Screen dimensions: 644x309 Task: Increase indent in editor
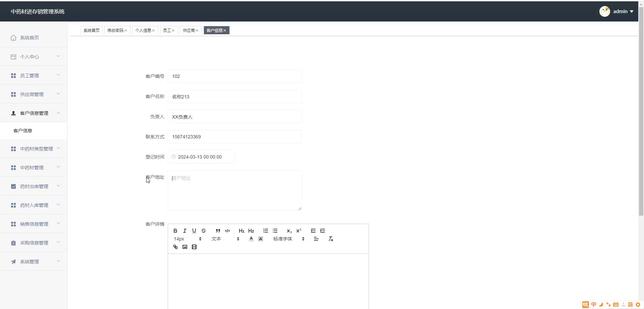click(x=323, y=231)
